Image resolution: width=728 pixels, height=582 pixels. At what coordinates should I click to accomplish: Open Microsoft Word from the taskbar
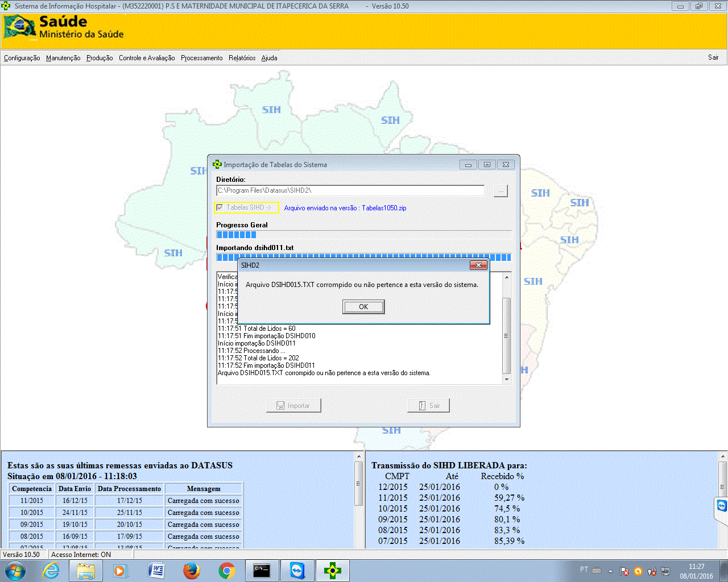click(x=156, y=571)
